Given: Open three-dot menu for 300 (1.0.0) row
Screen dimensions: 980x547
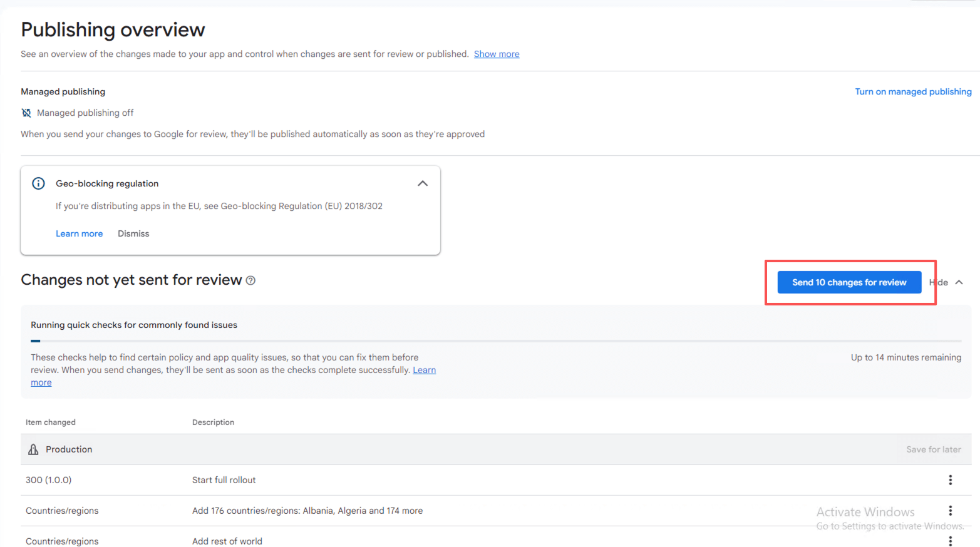Looking at the screenshot, I should click(x=950, y=480).
